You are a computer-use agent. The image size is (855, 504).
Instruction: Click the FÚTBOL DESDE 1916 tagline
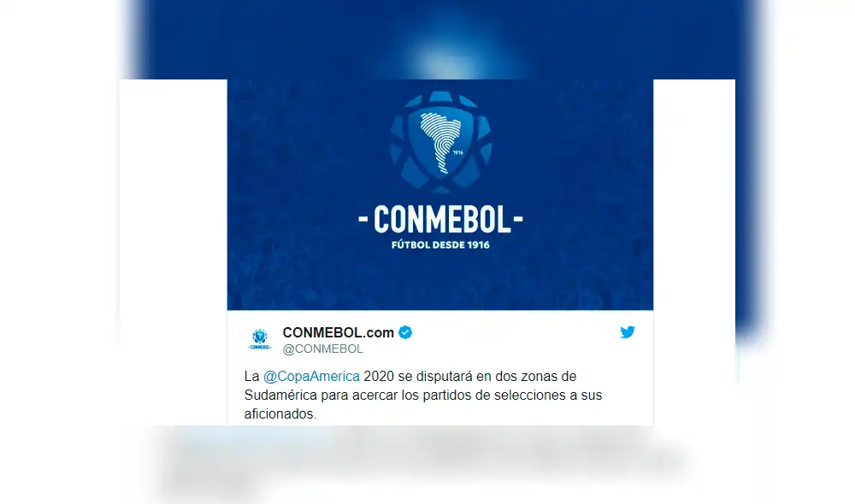(x=440, y=244)
